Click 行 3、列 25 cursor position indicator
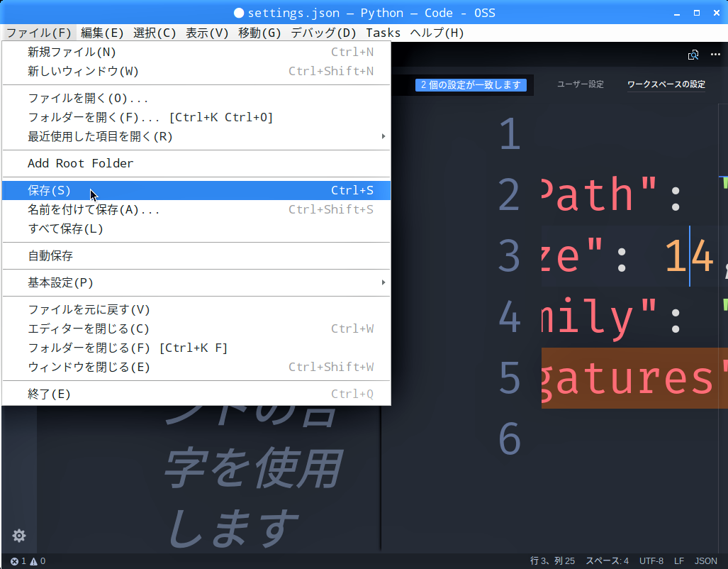The width and height of the screenshot is (728, 569). (552, 561)
